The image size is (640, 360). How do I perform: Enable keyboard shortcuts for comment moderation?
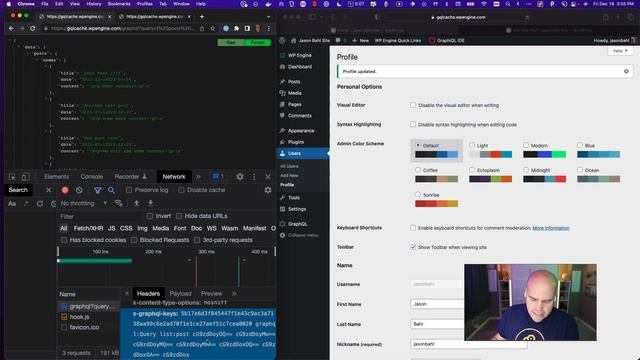tap(413, 228)
